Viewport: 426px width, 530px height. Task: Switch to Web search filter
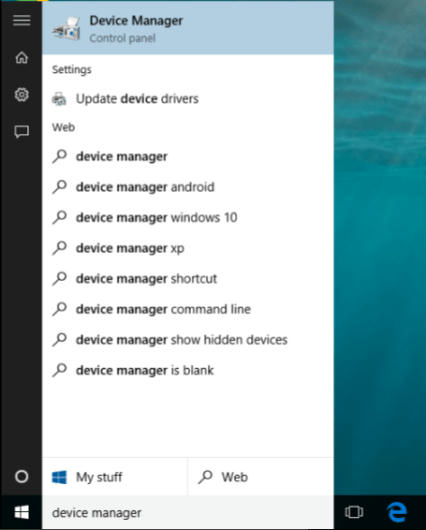pos(261,477)
